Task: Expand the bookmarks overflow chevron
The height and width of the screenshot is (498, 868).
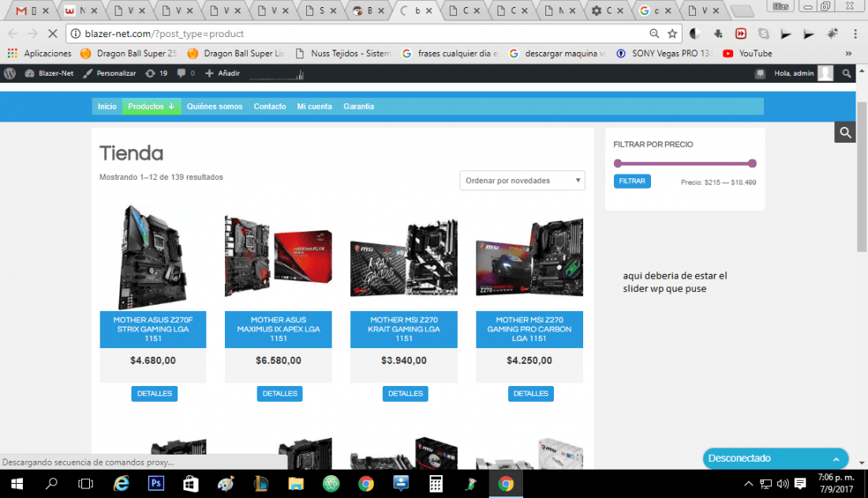Action: coord(848,53)
